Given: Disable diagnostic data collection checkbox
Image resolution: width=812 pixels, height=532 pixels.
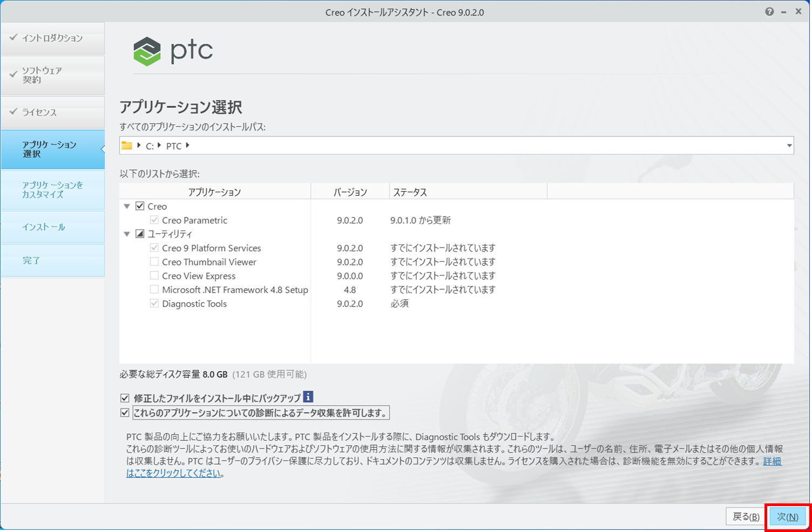Looking at the screenshot, I should point(125,413).
